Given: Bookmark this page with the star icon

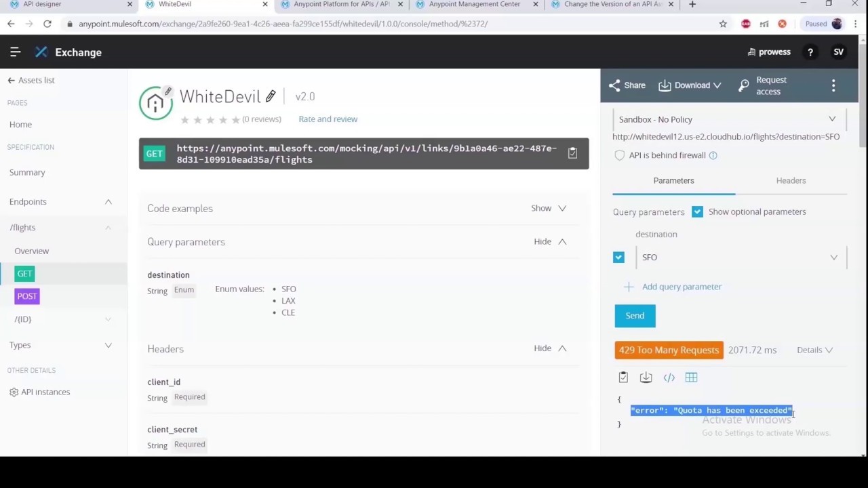Looking at the screenshot, I should point(723,24).
